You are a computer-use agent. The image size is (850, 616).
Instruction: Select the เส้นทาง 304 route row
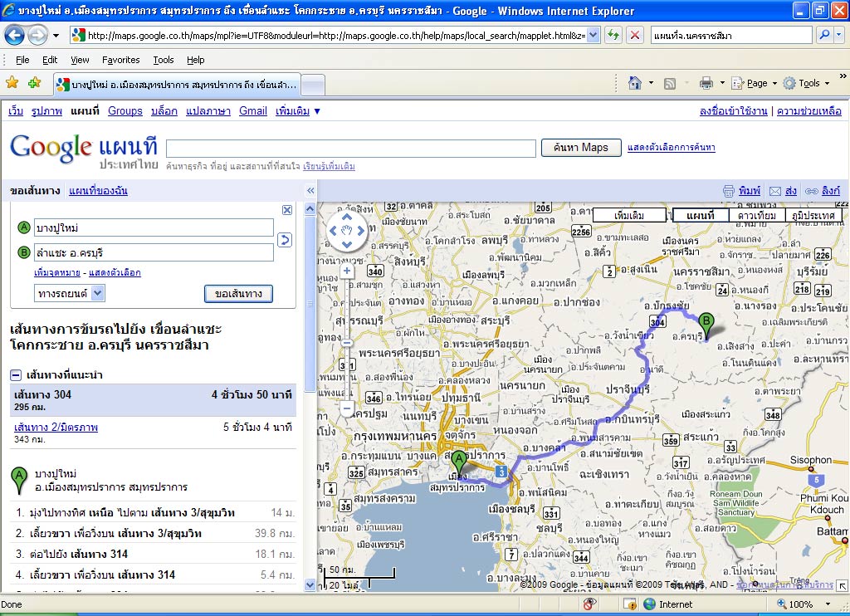tap(154, 400)
